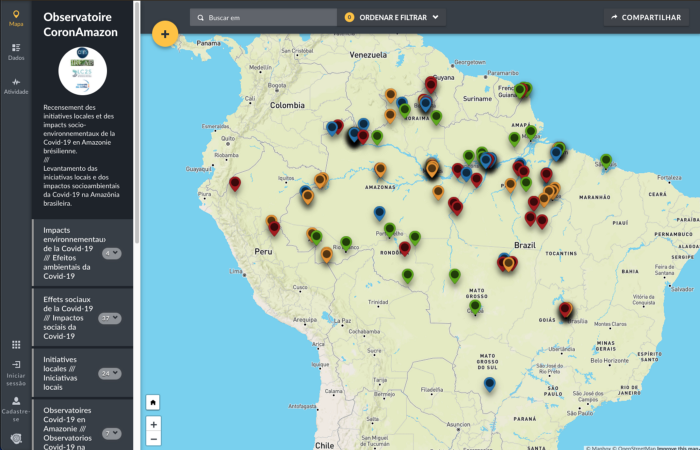Zoom out on the map
This screenshot has height=450, width=700.
pos(153,439)
